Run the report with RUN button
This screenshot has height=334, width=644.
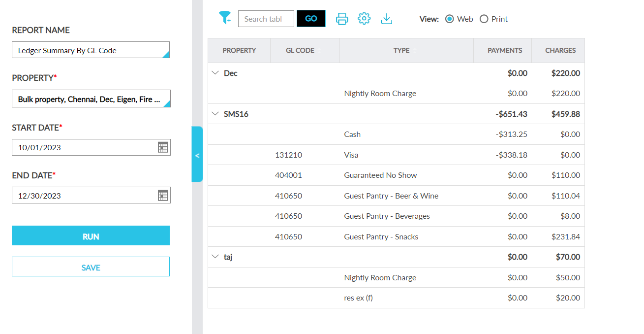pyautogui.click(x=91, y=236)
